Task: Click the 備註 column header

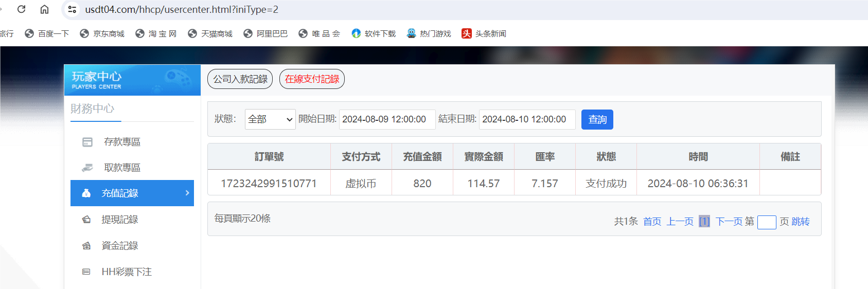Action: [790, 157]
